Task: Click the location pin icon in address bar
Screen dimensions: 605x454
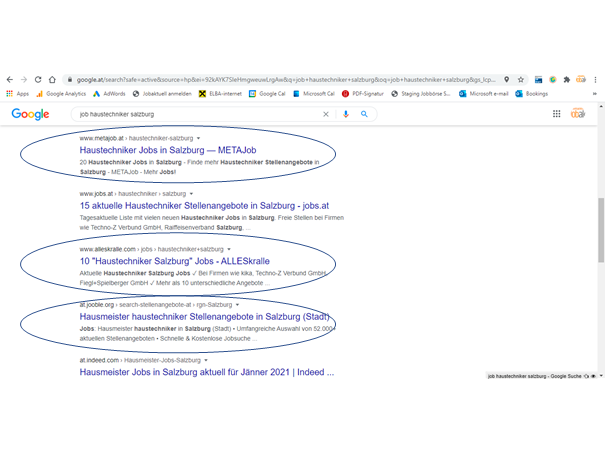Action: pos(507,79)
